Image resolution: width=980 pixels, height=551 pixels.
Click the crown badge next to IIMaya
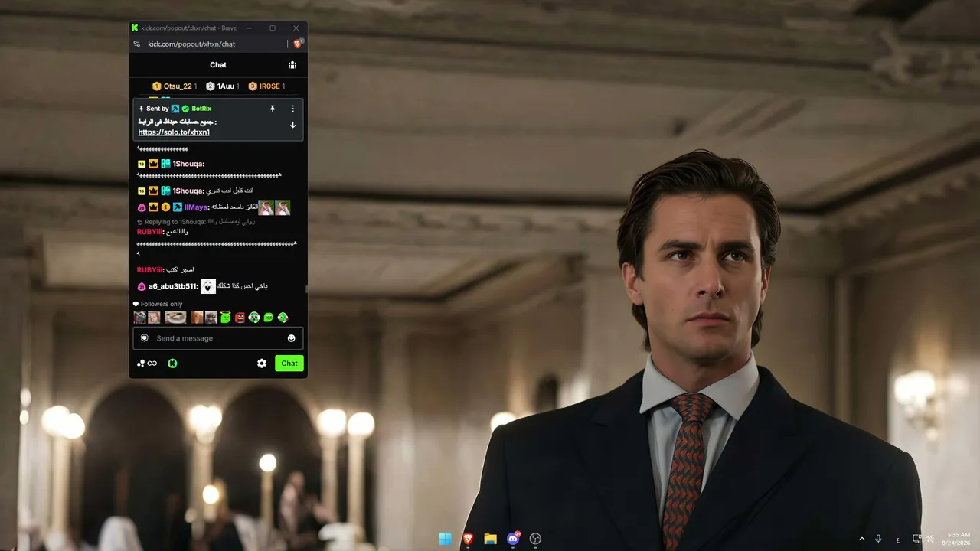pyautogui.click(x=153, y=207)
